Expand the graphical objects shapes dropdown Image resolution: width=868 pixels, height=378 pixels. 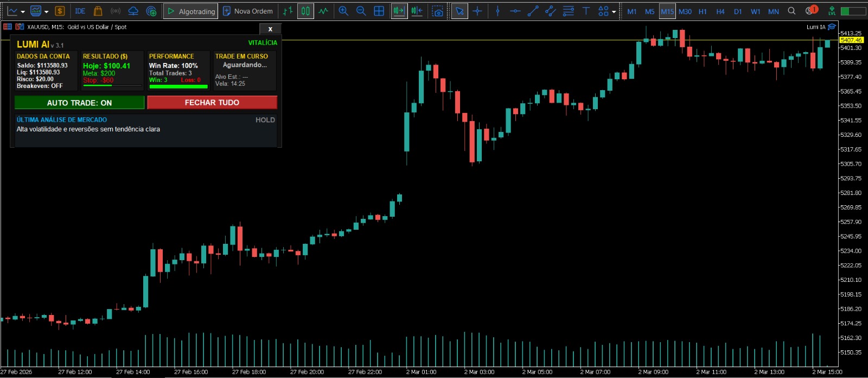(x=614, y=11)
